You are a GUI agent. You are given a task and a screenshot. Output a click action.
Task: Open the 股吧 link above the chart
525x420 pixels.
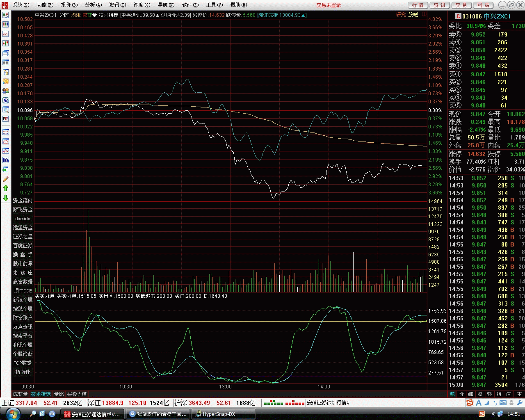[x=413, y=15]
